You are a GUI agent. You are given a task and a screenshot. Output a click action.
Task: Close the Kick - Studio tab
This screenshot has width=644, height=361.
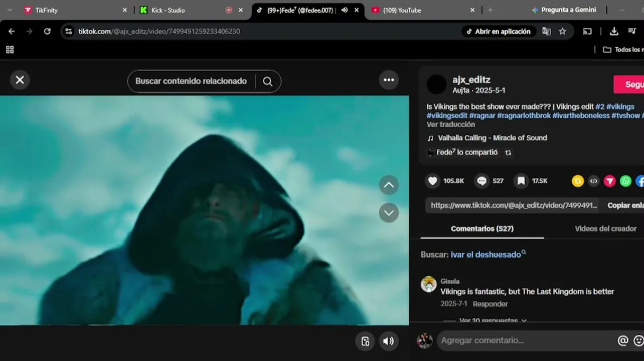pos(241,10)
